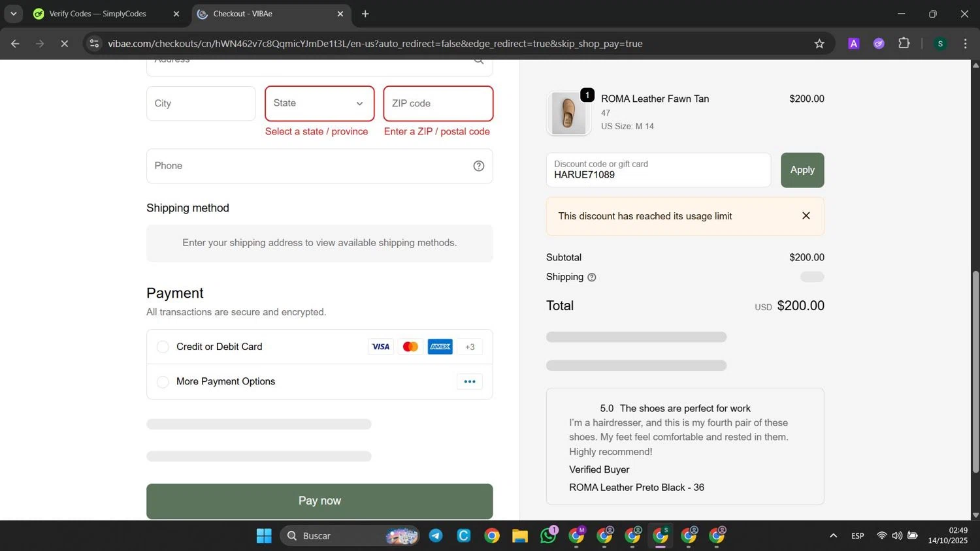Click the Total amount $200.00

click(800, 306)
